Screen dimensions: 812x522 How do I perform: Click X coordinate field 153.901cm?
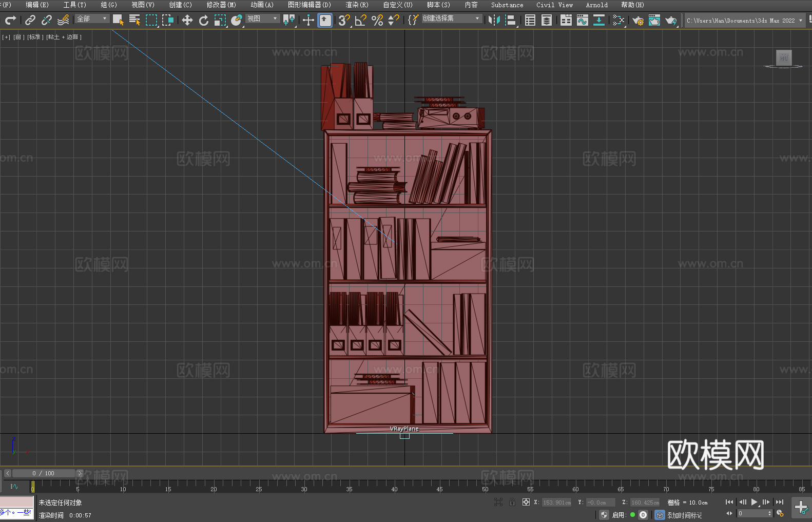557,502
